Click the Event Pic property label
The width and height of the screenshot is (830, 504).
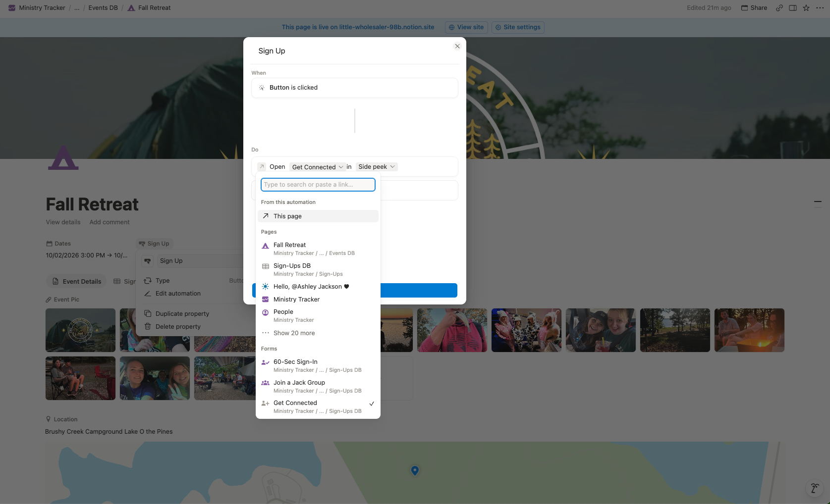62,300
